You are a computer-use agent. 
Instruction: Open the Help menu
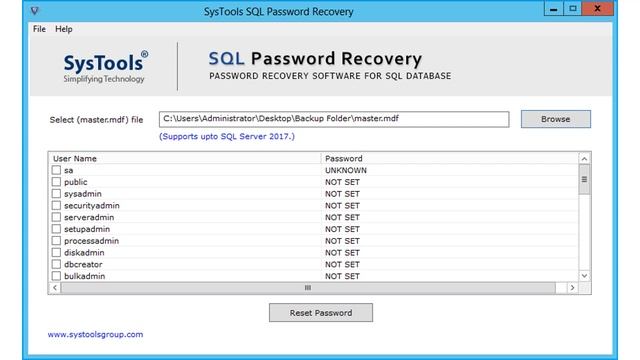(x=64, y=29)
